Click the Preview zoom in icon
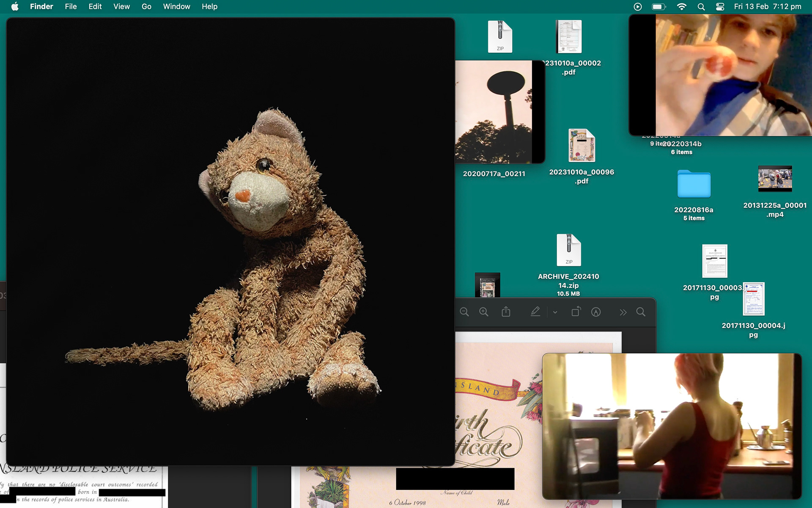 484,312
